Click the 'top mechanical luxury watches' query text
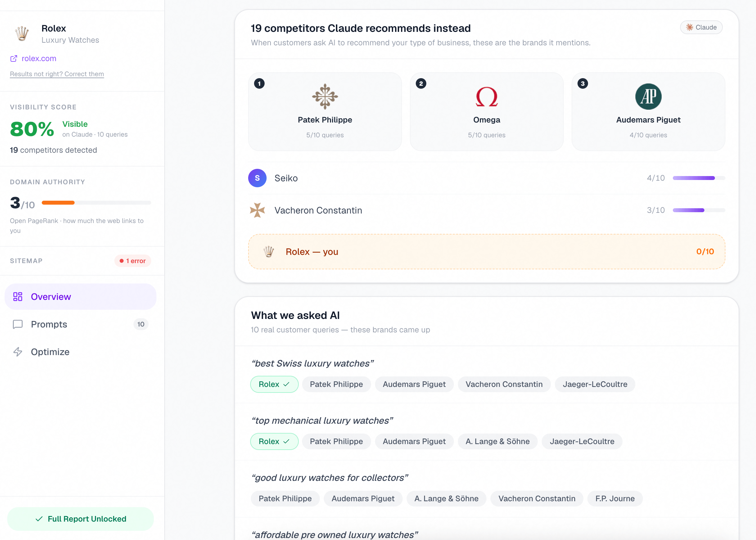The height and width of the screenshot is (540, 756). point(322,420)
